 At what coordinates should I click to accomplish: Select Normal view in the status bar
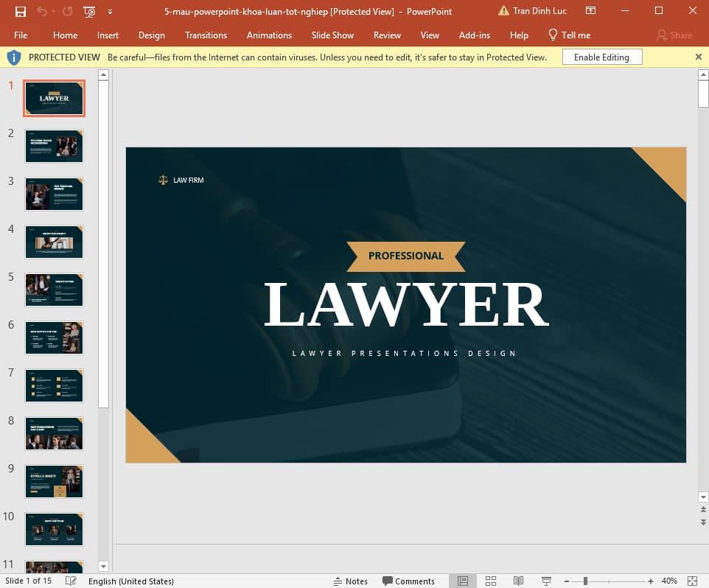coord(462,581)
